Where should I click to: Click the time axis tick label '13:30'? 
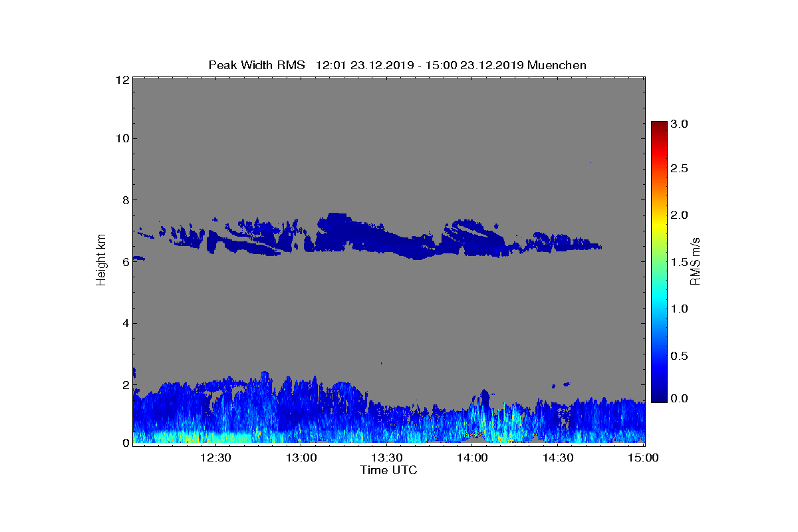point(387,458)
